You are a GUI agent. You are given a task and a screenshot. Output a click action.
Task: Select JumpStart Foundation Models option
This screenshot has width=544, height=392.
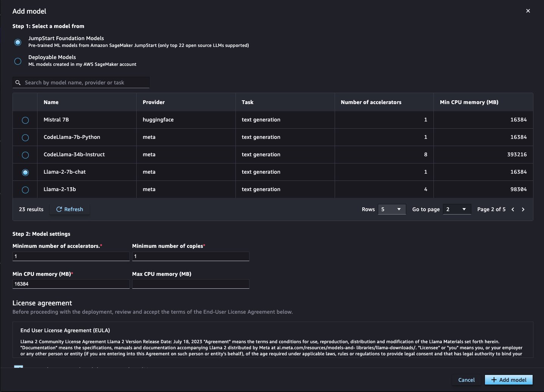[x=18, y=42]
